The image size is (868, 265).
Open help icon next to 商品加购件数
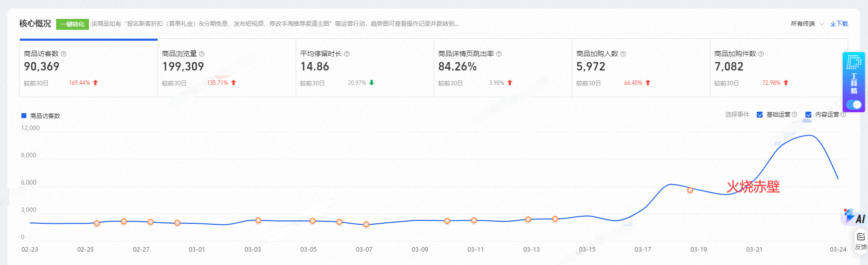point(761,54)
